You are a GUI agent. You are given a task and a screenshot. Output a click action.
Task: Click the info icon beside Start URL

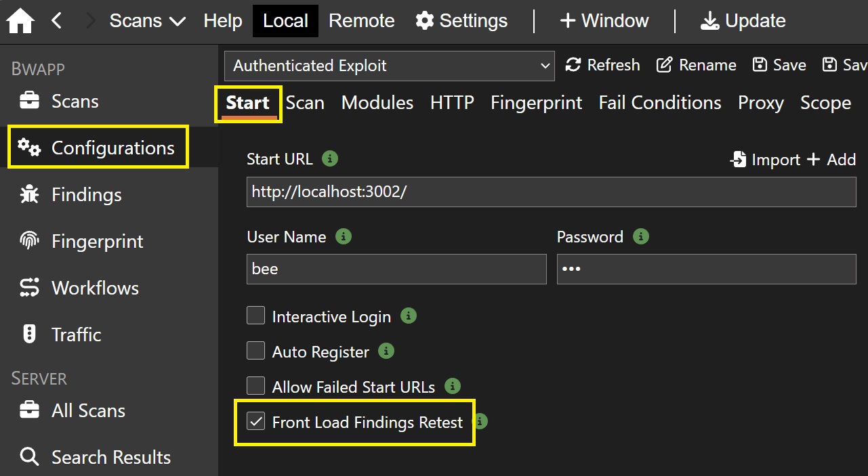pos(330,159)
